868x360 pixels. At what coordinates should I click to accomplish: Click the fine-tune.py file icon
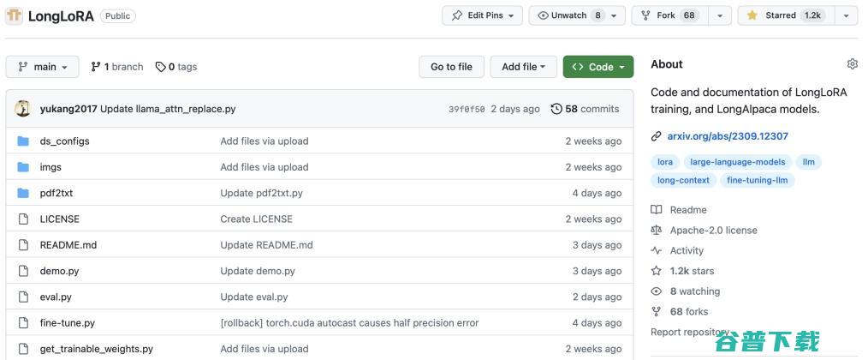pyautogui.click(x=23, y=323)
